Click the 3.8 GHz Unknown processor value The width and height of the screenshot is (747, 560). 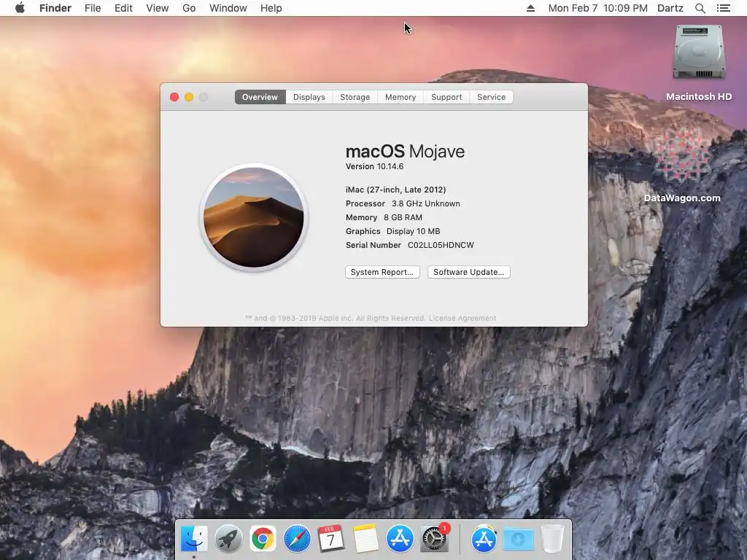[426, 203]
